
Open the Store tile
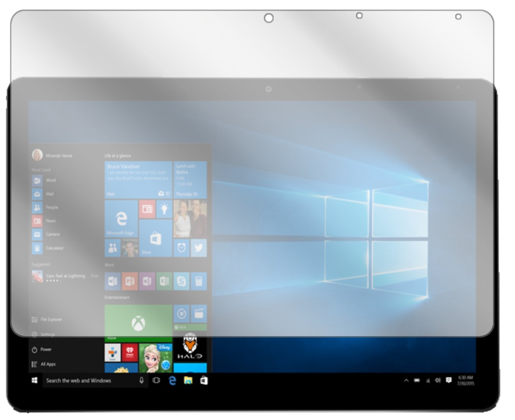coord(155,238)
